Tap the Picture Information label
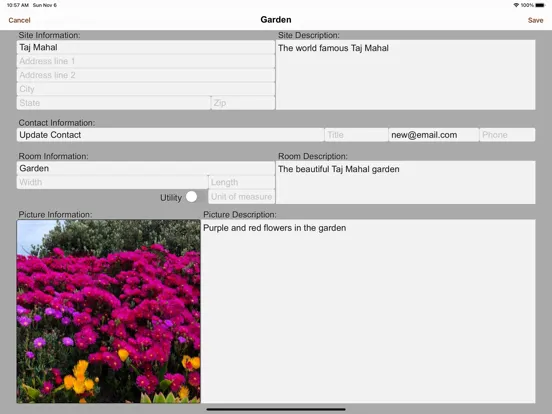The width and height of the screenshot is (552, 414). point(55,215)
